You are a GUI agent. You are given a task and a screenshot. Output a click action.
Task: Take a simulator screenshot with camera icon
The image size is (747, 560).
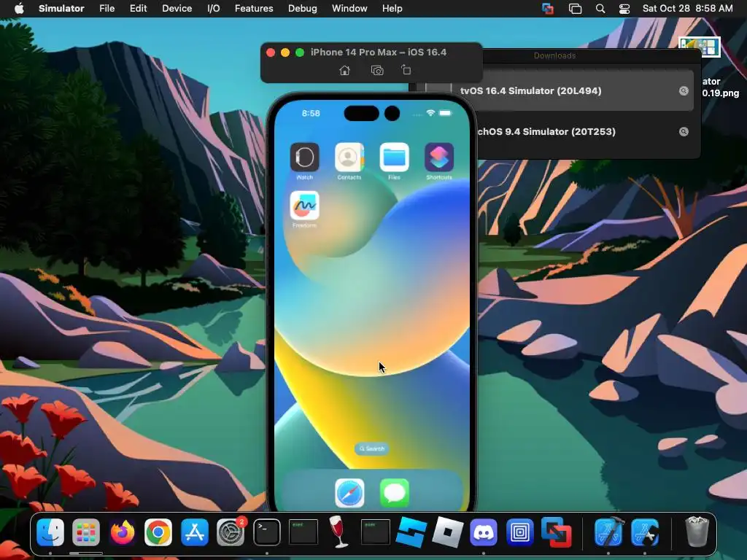pos(377,71)
